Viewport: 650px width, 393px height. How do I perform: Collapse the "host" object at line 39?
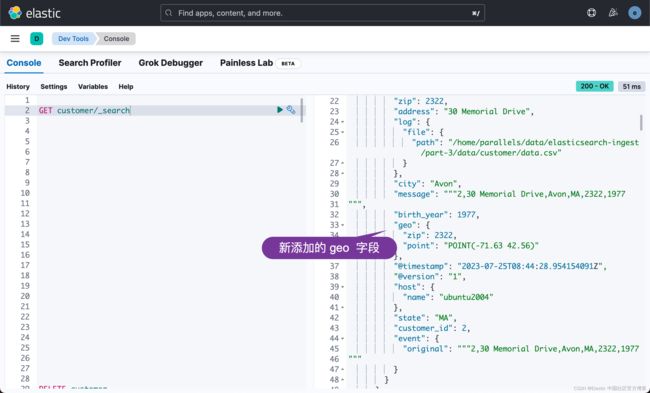point(343,287)
